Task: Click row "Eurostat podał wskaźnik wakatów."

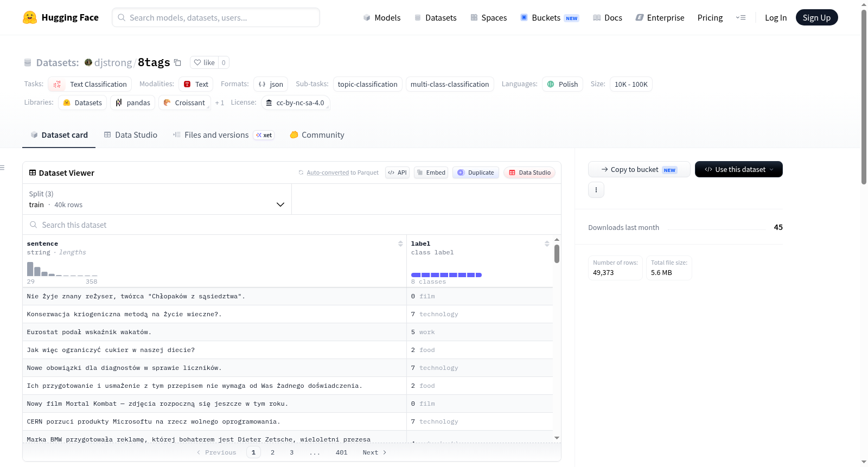Action: (288, 332)
